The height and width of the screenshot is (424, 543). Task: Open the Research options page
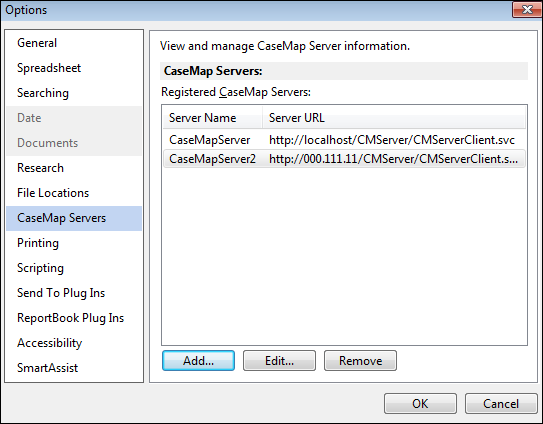coord(40,168)
